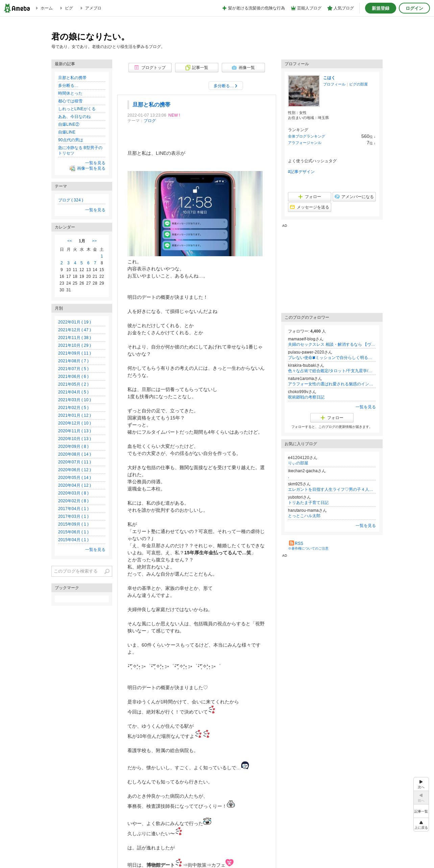Click floating 上に戻る arrow
The image size is (434, 868).
point(421,825)
